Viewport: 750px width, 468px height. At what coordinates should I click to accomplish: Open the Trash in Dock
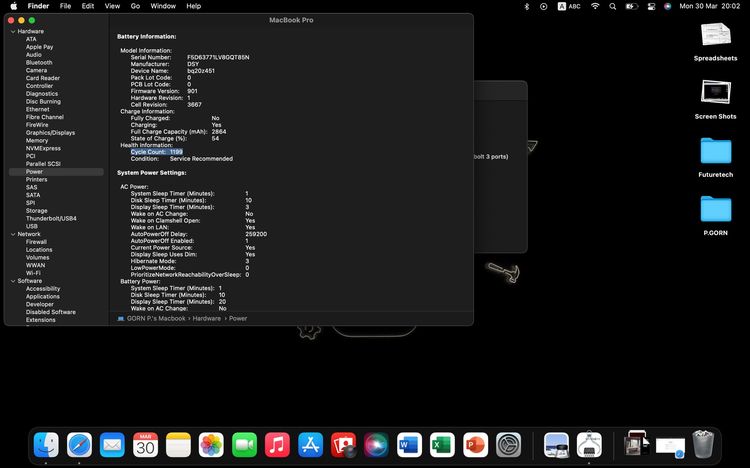[x=703, y=445]
